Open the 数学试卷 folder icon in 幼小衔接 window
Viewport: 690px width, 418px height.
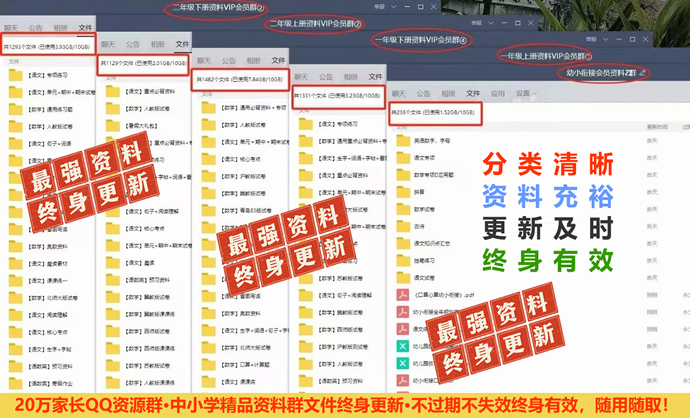403,209
